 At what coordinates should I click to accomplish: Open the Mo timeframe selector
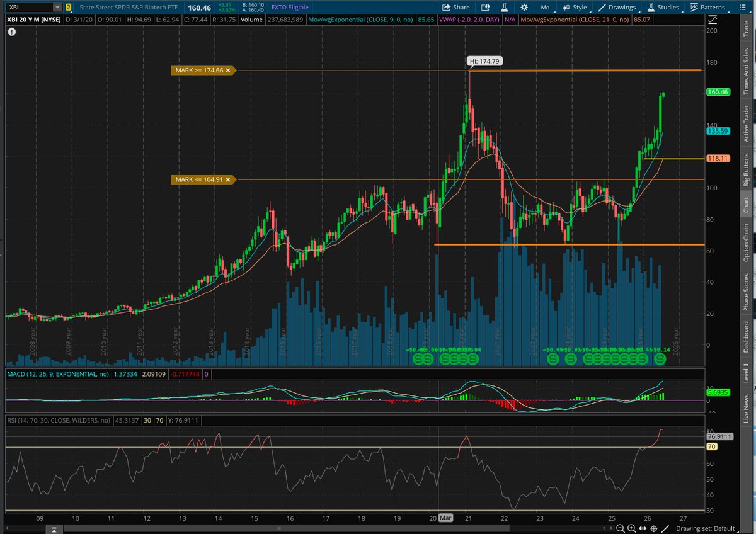click(545, 8)
